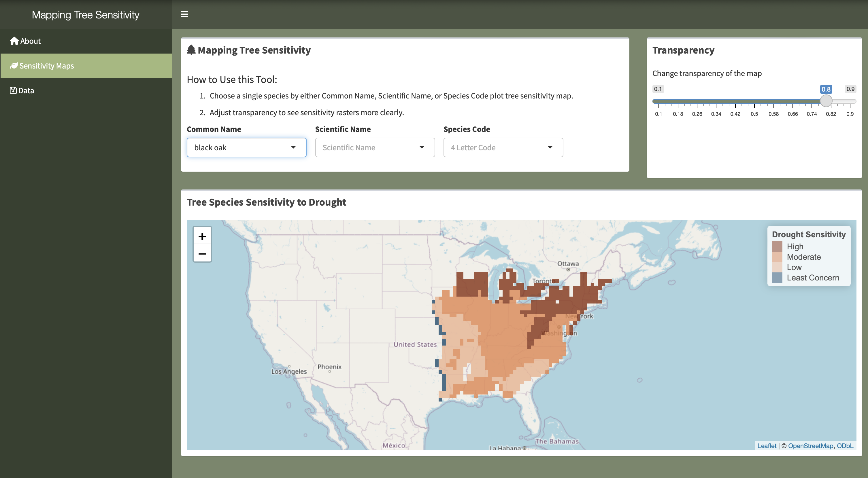Click the Phoenix label on the map
868x478 pixels.
(329, 367)
